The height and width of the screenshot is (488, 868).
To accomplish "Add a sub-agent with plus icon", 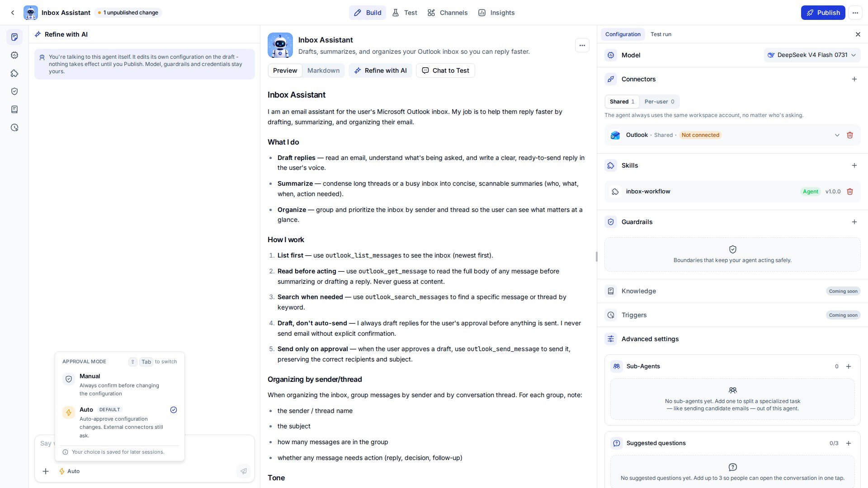I will click(849, 366).
